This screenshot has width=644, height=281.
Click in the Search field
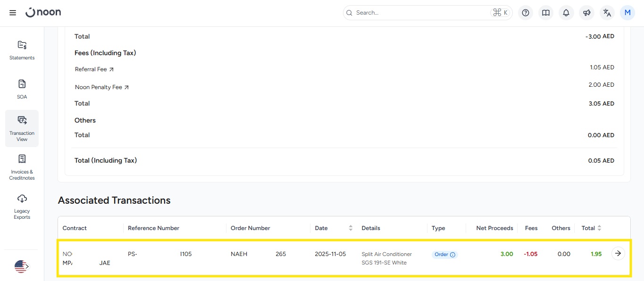click(x=420, y=13)
